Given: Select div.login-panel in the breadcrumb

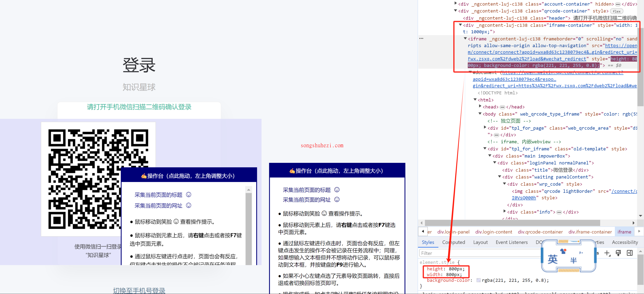Looking at the screenshot, I should click(453, 232).
